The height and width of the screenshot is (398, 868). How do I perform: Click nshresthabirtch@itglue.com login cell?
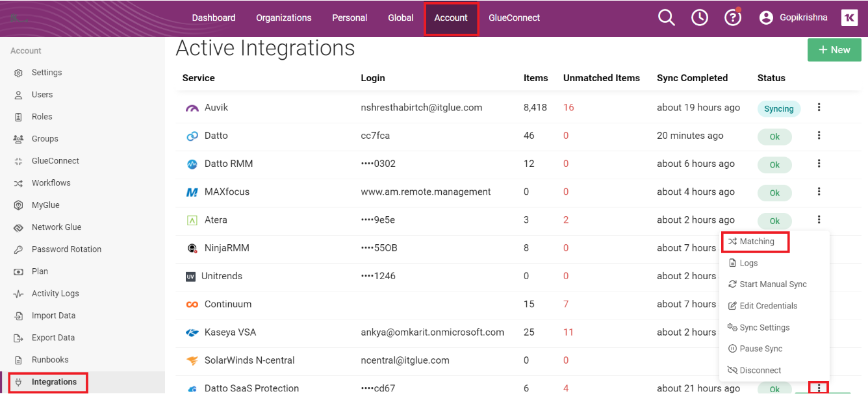coord(422,108)
